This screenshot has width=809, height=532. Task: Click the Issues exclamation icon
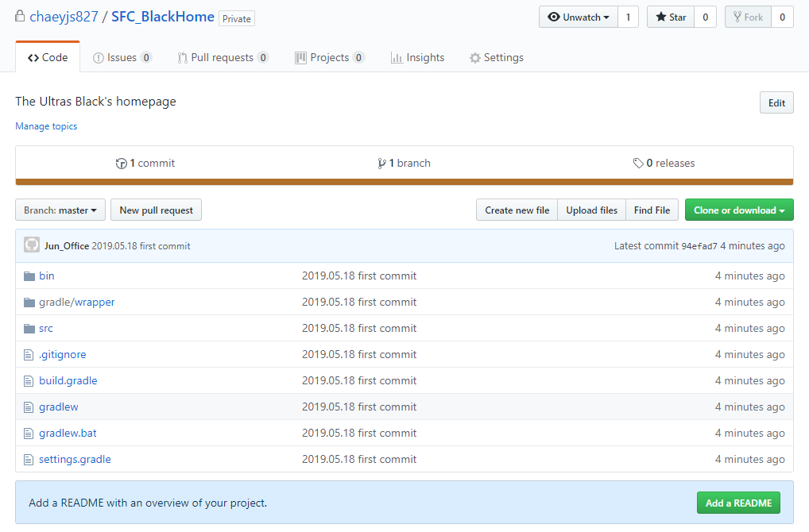point(98,58)
